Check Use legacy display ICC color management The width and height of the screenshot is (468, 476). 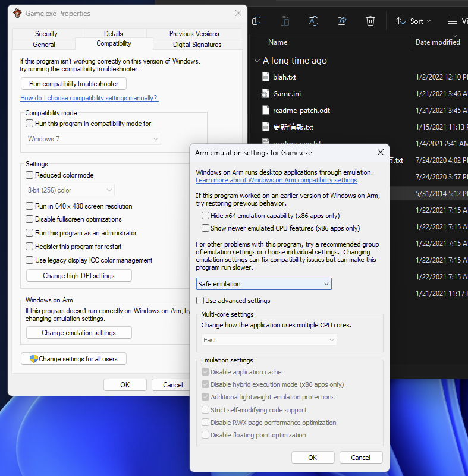click(x=30, y=260)
